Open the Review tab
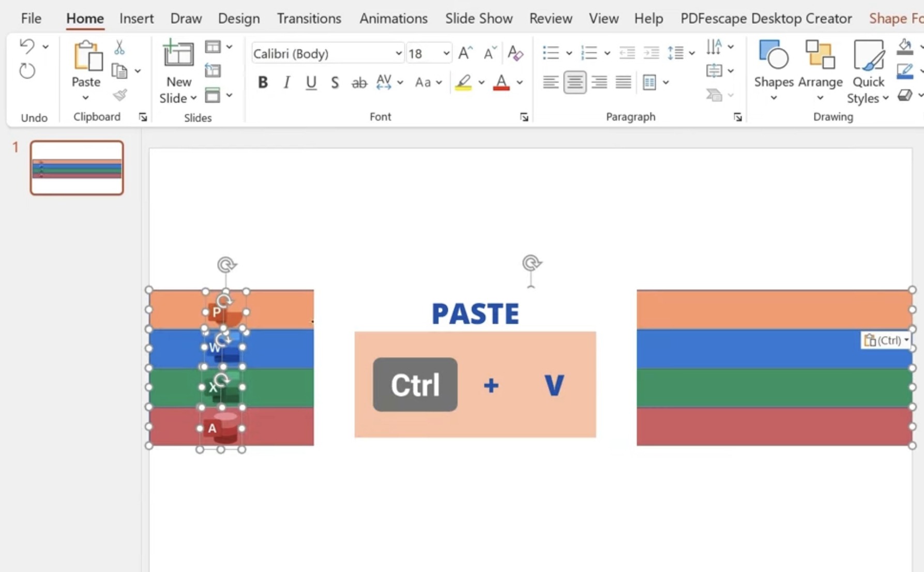Screen dimensions: 924x572 (x=551, y=18)
